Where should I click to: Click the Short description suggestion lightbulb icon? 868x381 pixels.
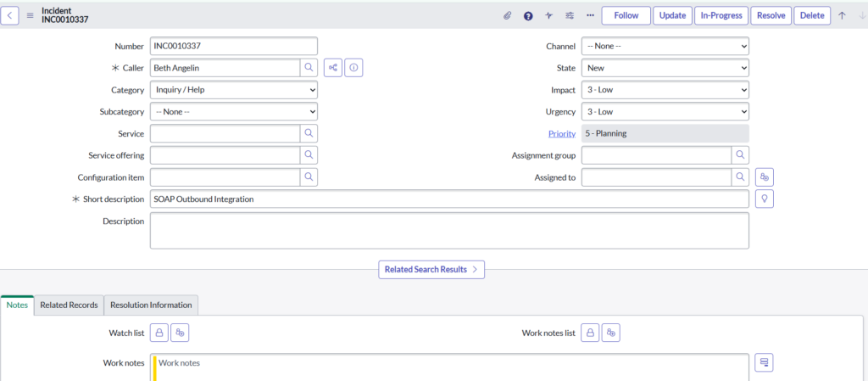[x=765, y=199]
